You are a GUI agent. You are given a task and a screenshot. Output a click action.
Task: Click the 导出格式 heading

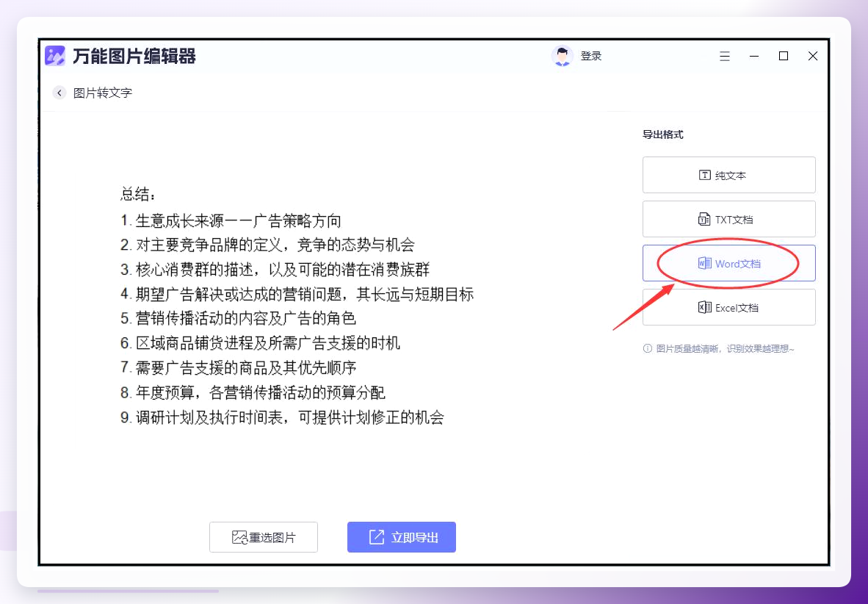[662, 134]
